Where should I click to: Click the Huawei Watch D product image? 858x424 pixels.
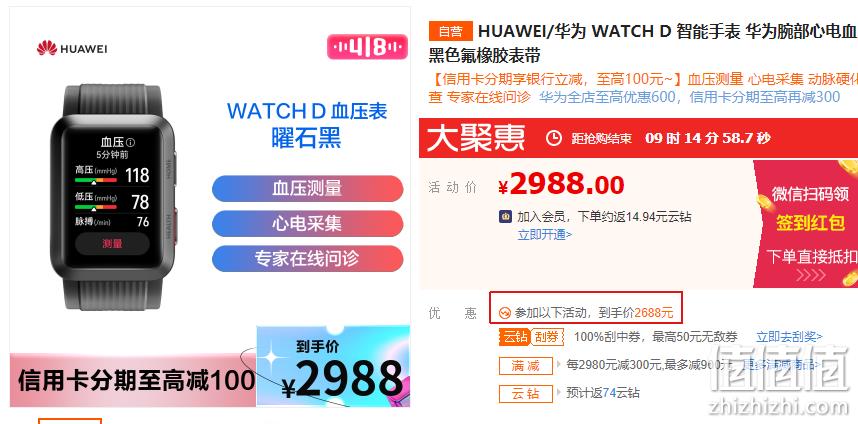click(114, 197)
